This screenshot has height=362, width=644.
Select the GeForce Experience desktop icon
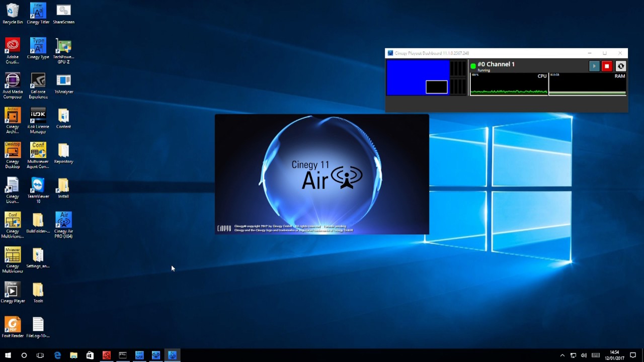[38, 86]
